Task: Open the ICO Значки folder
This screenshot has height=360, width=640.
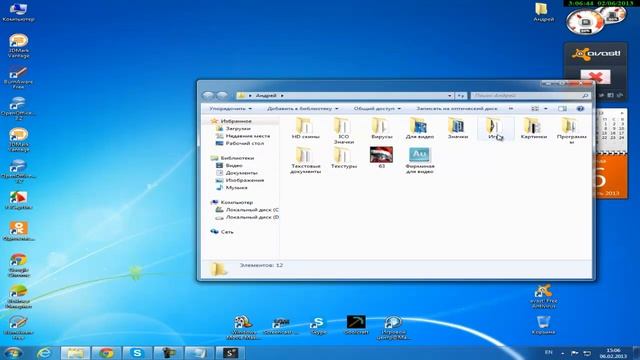Action: [x=343, y=130]
